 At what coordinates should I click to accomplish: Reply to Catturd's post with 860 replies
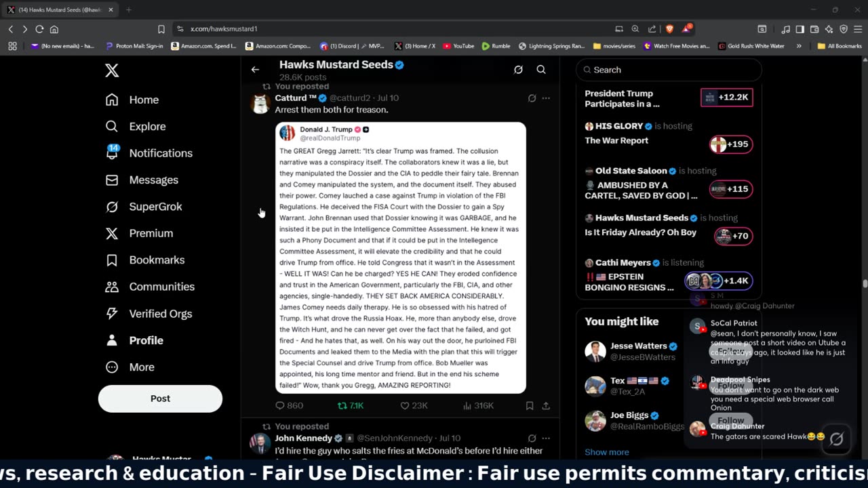(289, 405)
